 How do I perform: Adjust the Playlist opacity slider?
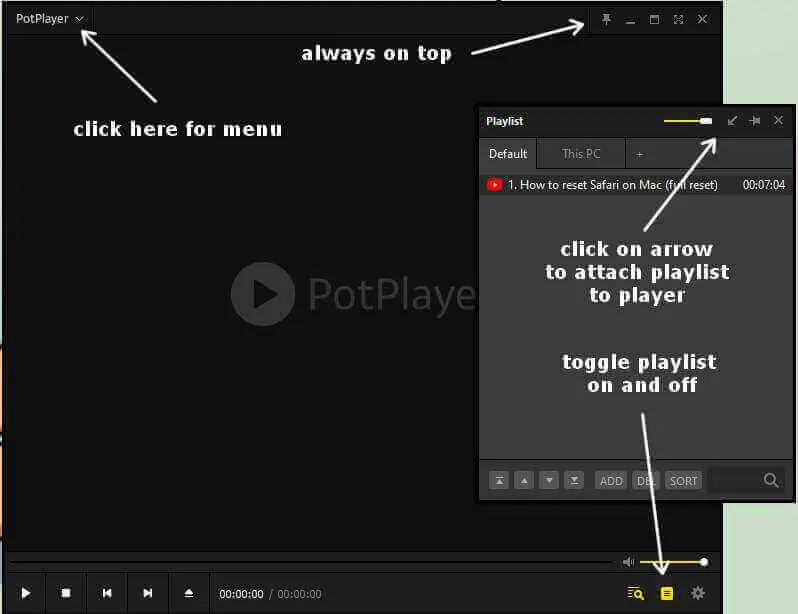point(688,121)
